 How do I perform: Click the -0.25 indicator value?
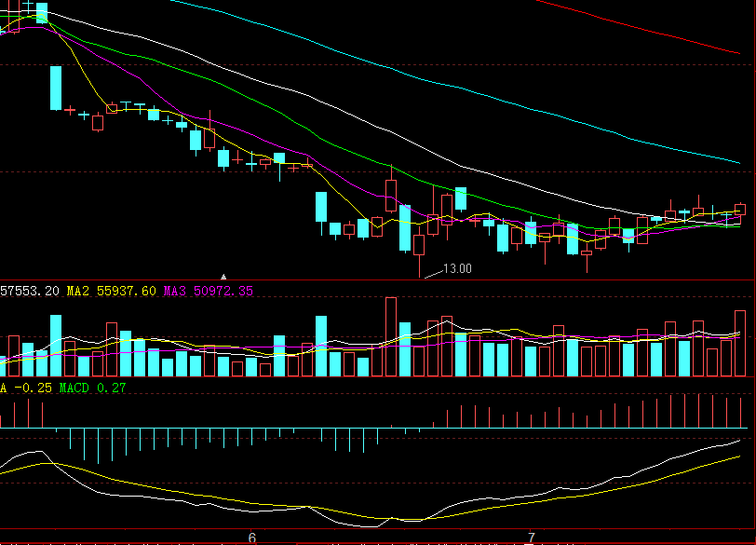(x=33, y=388)
